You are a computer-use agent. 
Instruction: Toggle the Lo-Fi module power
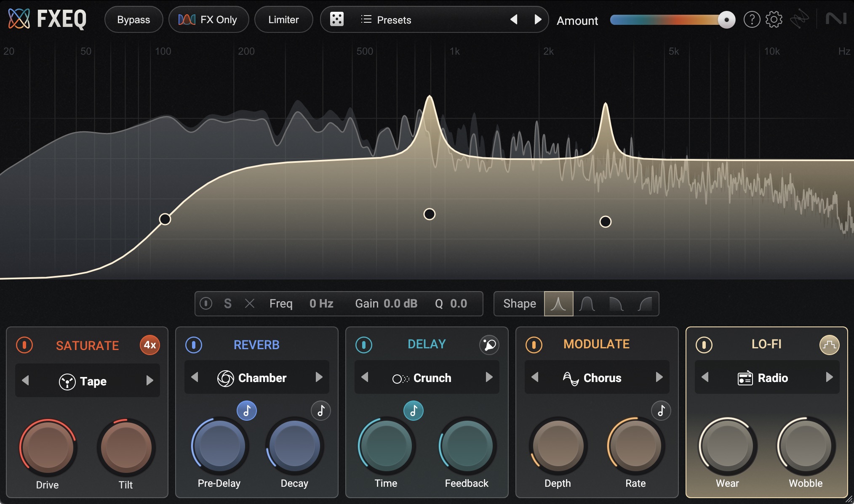704,345
